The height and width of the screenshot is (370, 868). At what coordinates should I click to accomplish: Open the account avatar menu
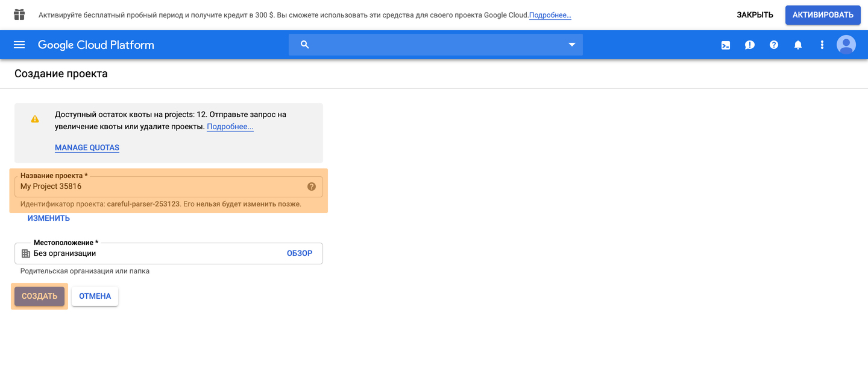846,45
